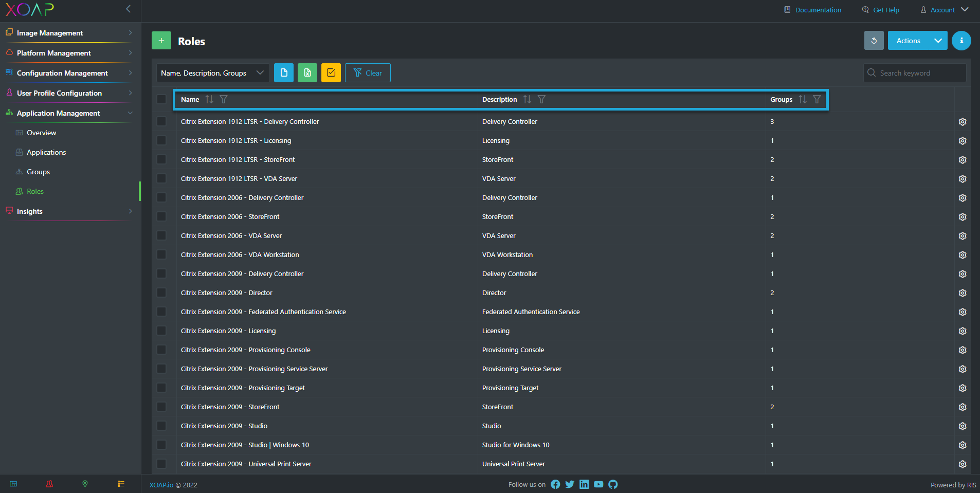The image size is (980, 493).
Task: Open settings gear for 1912 LTSR Licensing row
Action: pyautogui.click(x=963, y=141)
